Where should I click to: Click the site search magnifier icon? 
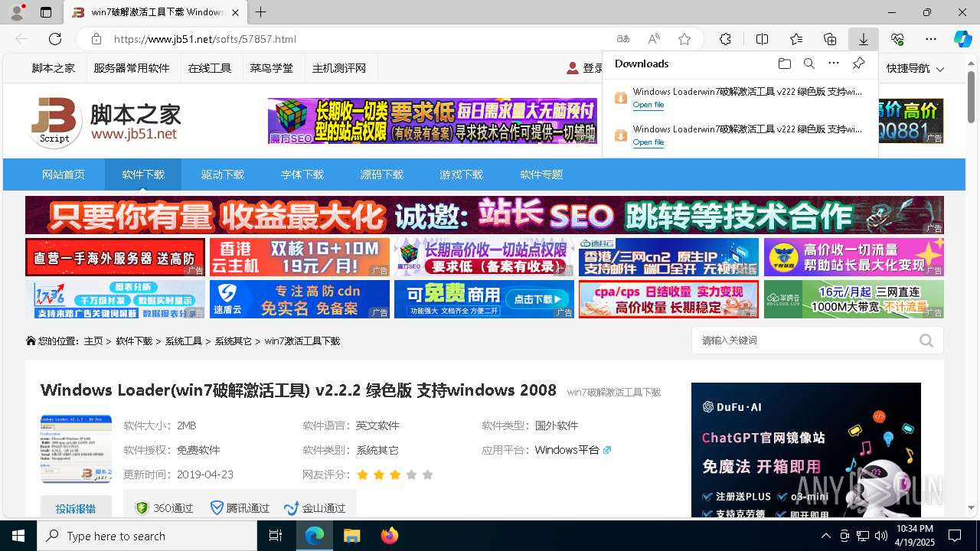926,341
